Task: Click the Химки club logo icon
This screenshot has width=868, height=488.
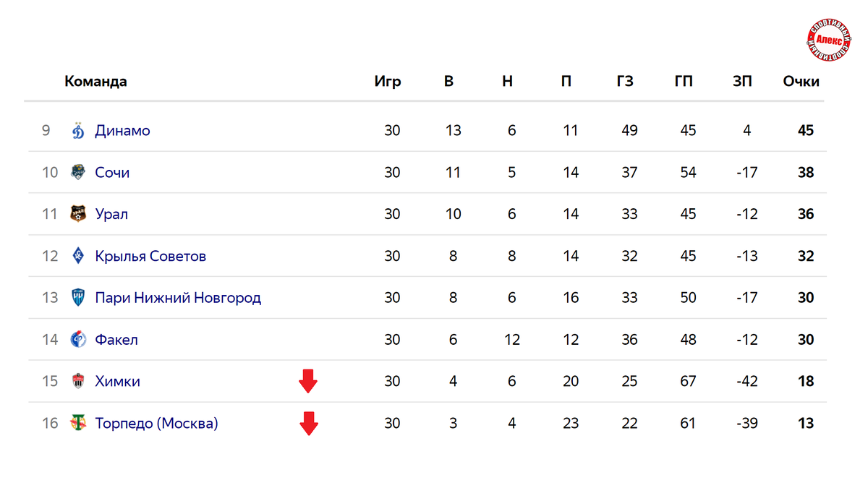Action: click(78, 382)
